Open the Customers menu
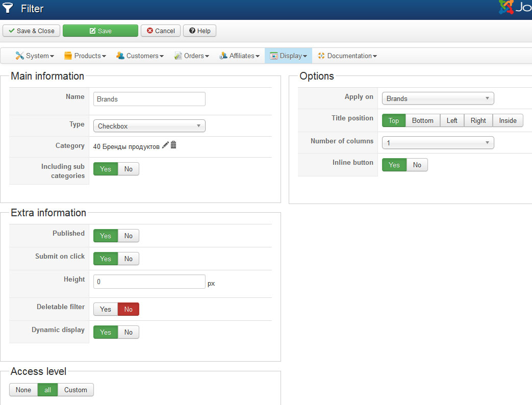This screenshot has width=532, height=405. pyautogui.click(x=140, y=56)
